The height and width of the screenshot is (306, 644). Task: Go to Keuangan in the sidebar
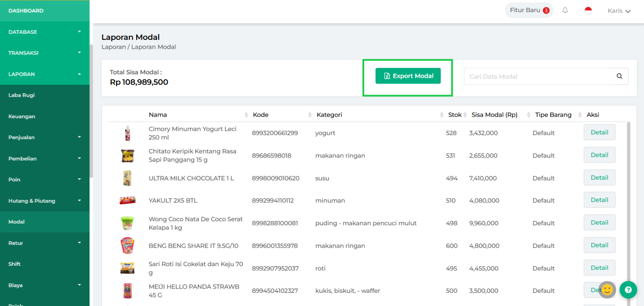22,116
